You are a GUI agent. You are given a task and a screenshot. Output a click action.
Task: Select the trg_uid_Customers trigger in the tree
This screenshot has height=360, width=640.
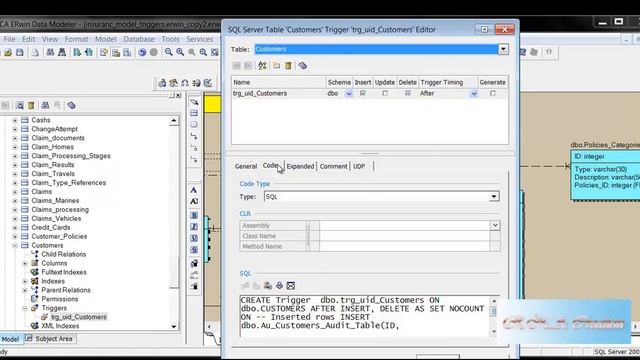tap(78, 317)
